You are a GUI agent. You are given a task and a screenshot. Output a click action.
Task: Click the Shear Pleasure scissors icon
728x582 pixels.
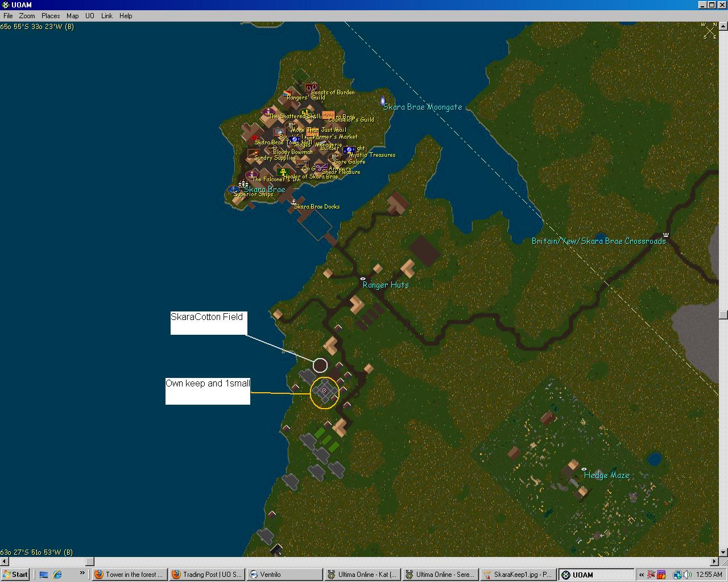(321, 168)
